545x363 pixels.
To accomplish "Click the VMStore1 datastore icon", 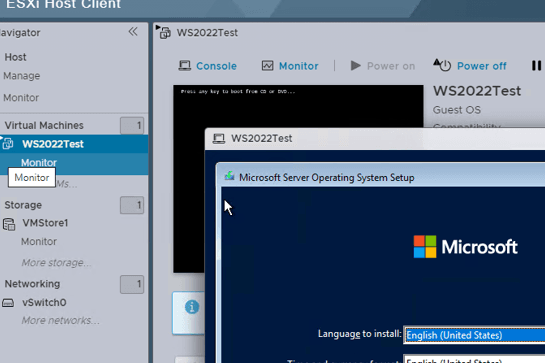I will point(9,224).
